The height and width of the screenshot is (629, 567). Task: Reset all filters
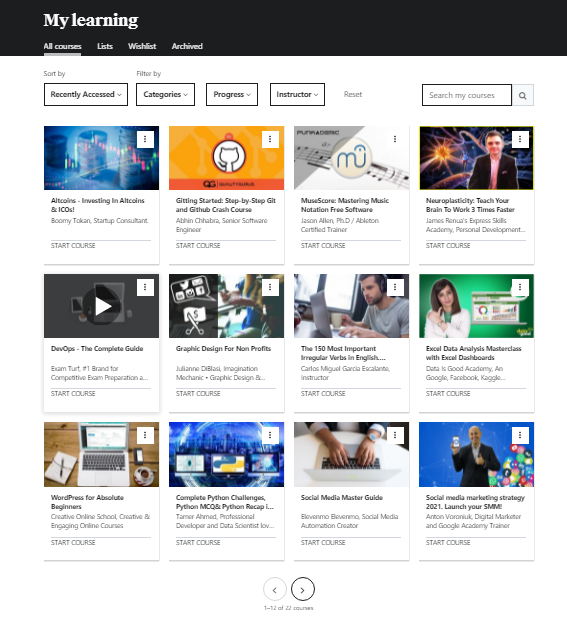click(x=353, y=95)
